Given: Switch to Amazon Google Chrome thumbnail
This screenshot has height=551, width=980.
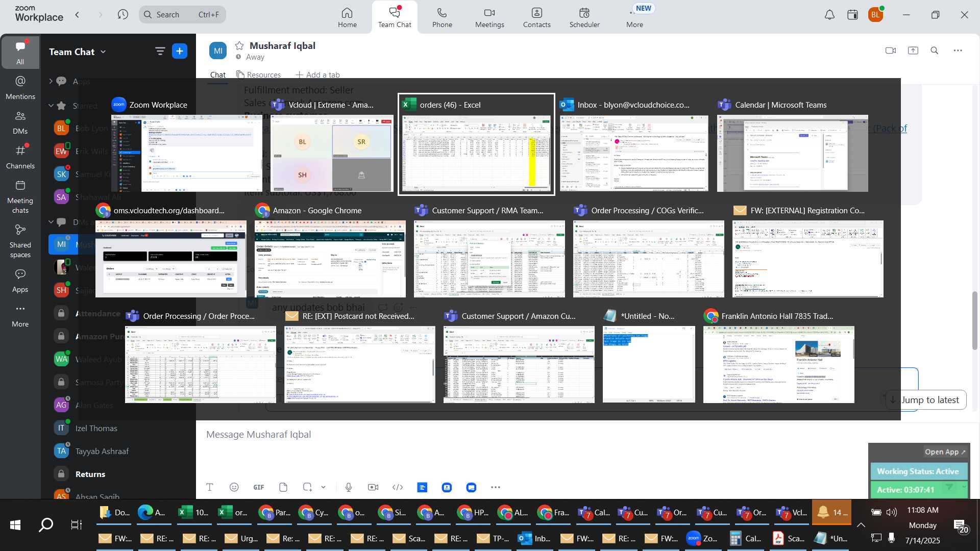Looking at the screenshot, I should pos(330,250).
